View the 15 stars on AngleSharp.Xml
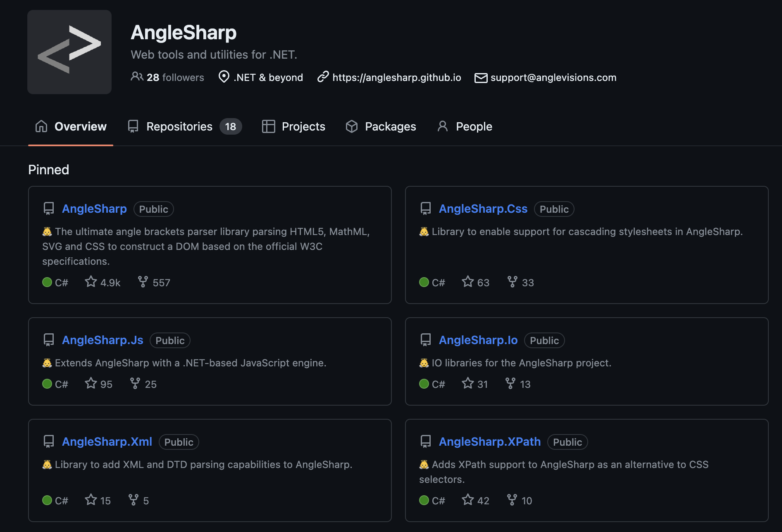This screenshot has height=532, width=782. (x=98, y=500)
